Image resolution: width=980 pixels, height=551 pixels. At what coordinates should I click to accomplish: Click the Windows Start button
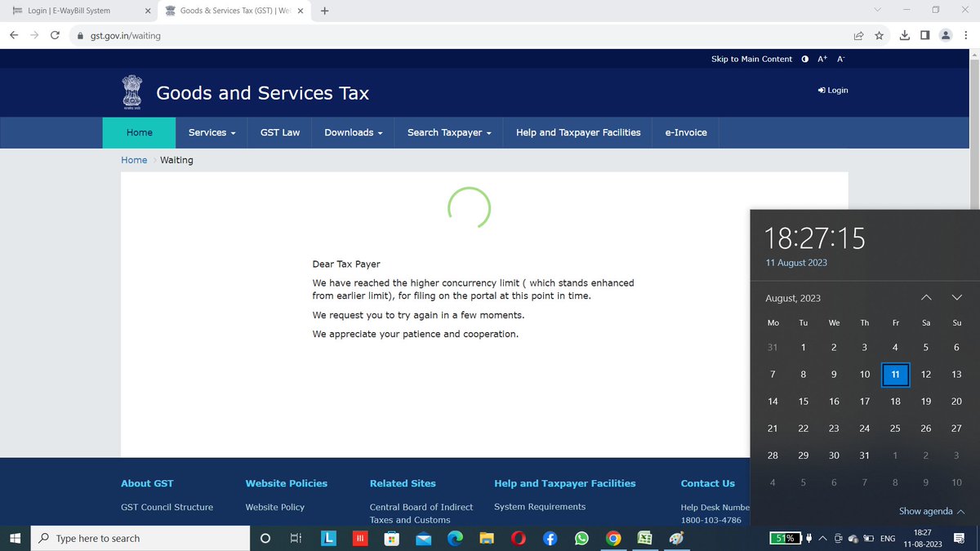click(14, 538)
